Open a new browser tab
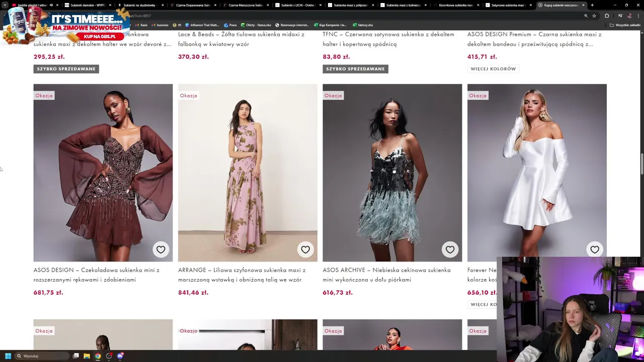This screenshot has width=644, height=362. (592, 5)
